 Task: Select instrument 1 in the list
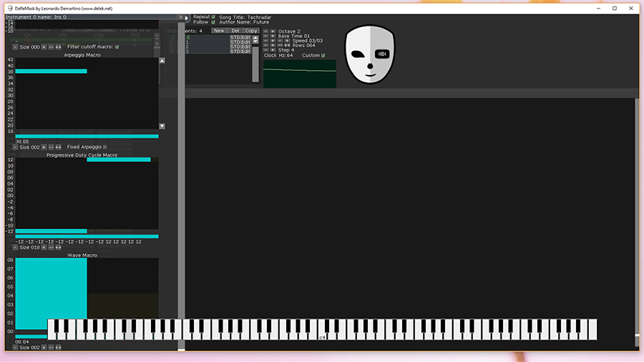pos(207,42)
